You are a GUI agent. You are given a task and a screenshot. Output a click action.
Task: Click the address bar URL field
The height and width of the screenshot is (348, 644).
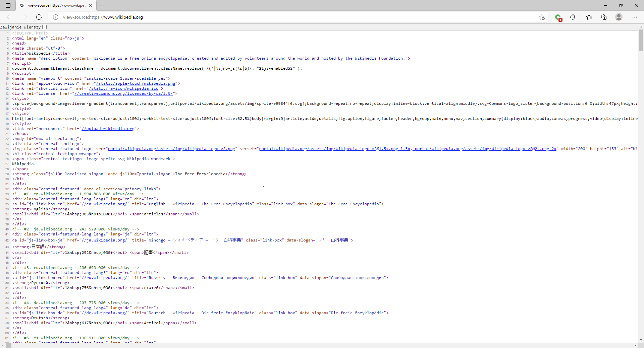[x=299, y=17]
